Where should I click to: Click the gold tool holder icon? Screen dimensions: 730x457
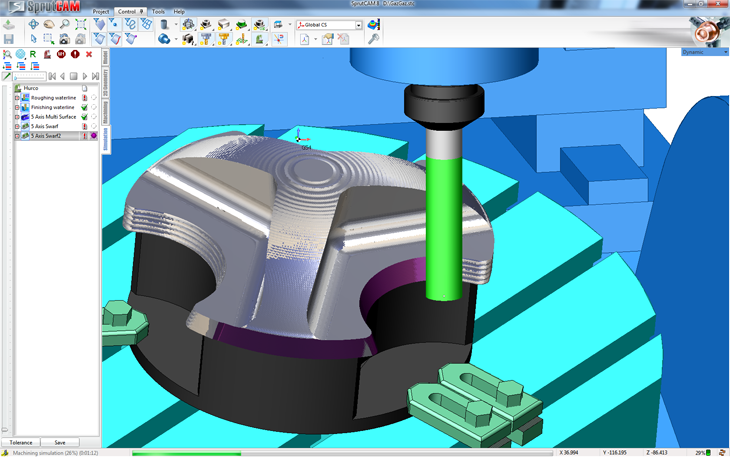(x=224, y=39)
